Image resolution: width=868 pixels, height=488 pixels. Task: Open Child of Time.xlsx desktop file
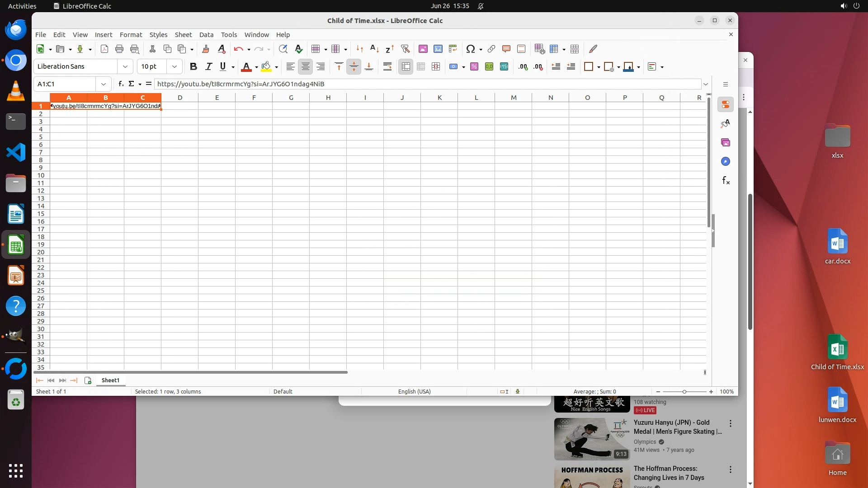coord(837,348)
